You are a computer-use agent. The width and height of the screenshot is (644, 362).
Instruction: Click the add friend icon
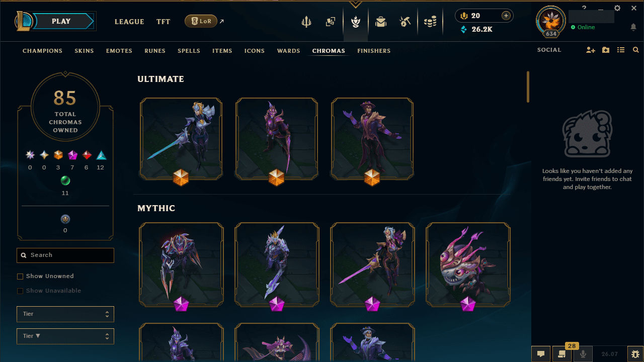pos(591,50)
